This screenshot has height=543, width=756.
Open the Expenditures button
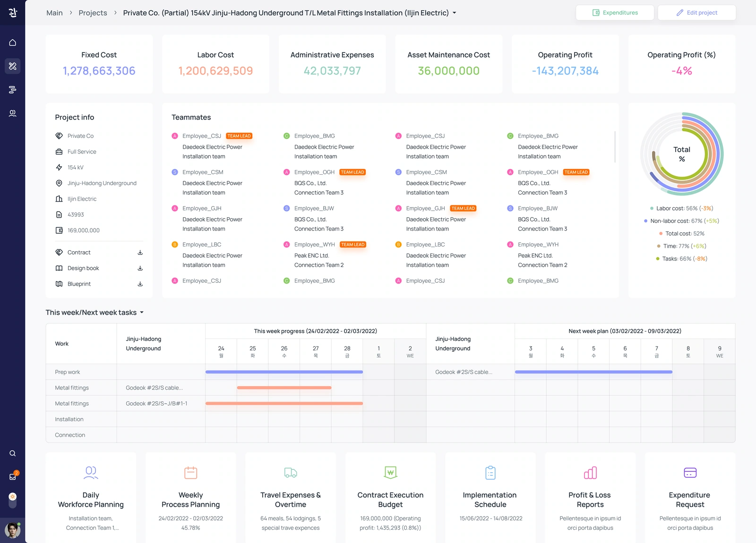(x=615, y=13)
